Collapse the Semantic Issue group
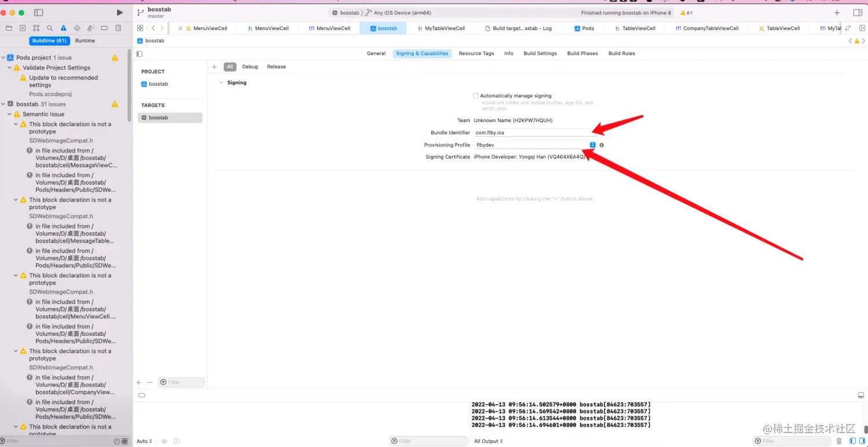The width and height of the screenshot is (868, 447). pos(10,114)
